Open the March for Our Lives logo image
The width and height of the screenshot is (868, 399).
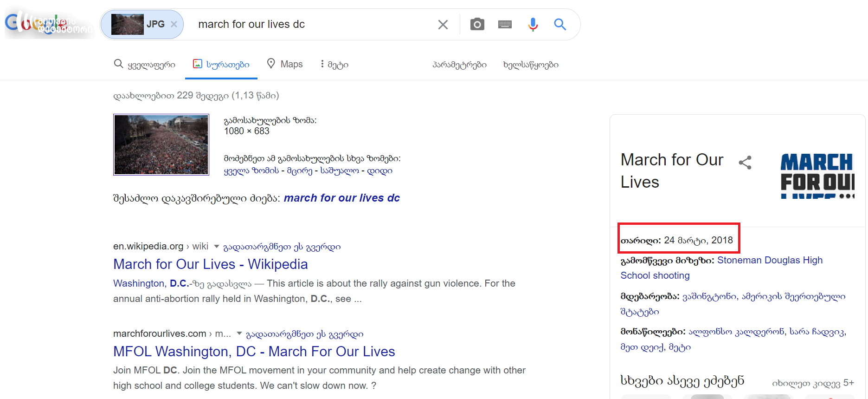tap(817, 176)
